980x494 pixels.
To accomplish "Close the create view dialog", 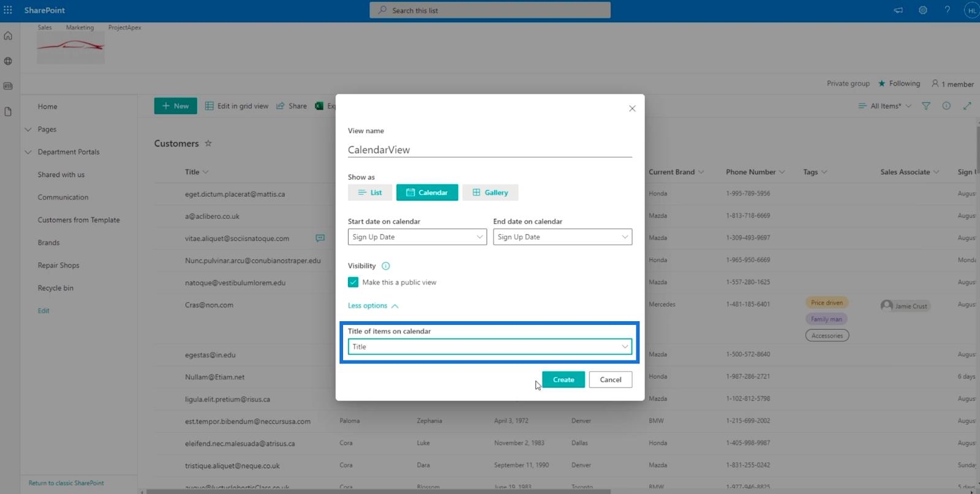I will [632, 108].
